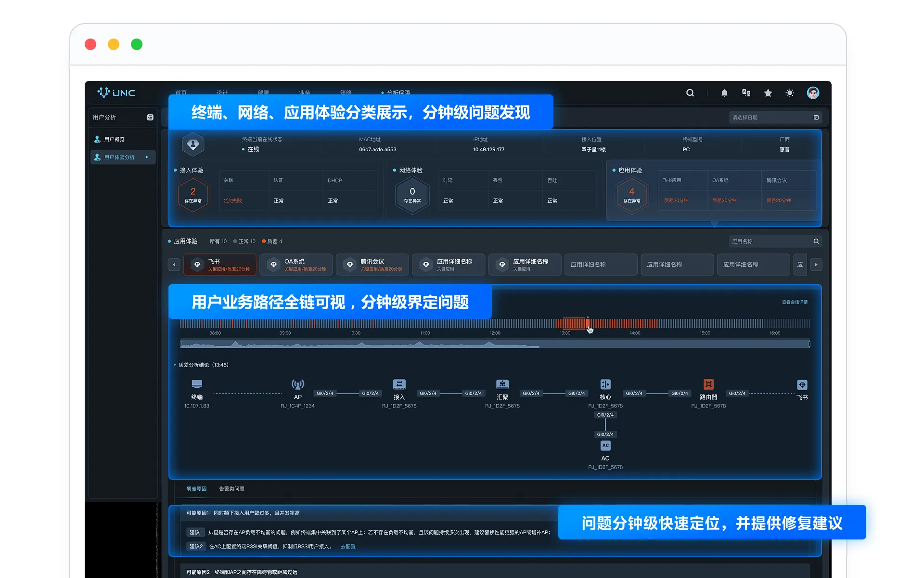Click the 去配置 link

coord(347,547)
